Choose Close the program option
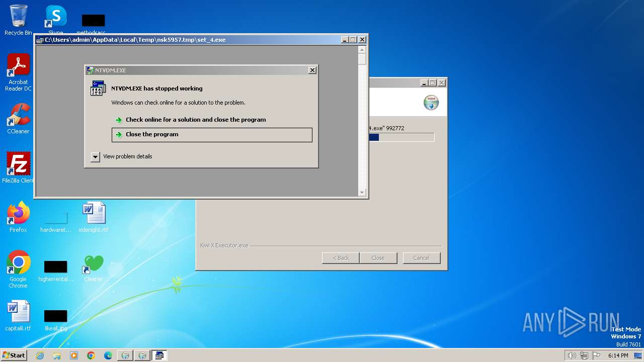644x362 pixels. coord(212,135)
